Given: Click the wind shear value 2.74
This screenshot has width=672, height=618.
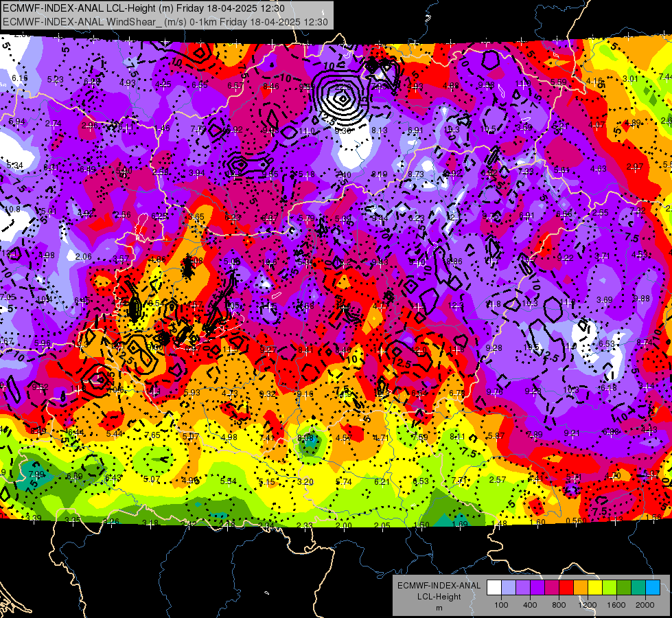Looking at the screenshot, I should pos(53,124).
